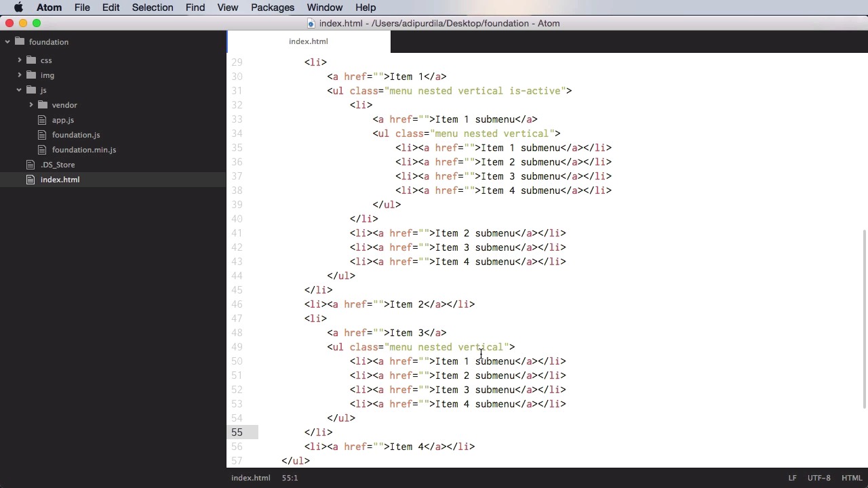Click the foundation root folder icon
The height and width of the screenshot is (488, 868).
[20, 42]
